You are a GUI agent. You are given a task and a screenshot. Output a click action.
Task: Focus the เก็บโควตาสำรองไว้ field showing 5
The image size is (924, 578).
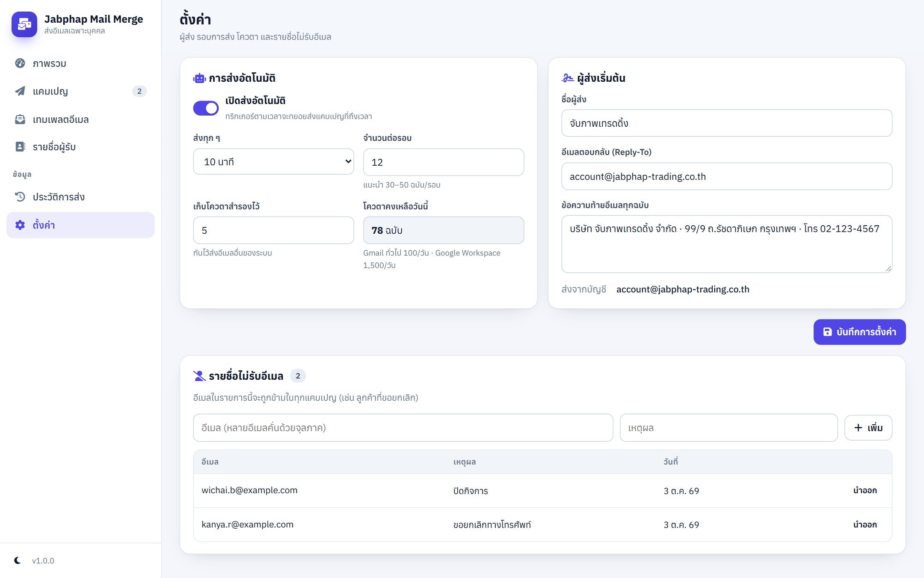pyautogui.click(x=273, y=230)
